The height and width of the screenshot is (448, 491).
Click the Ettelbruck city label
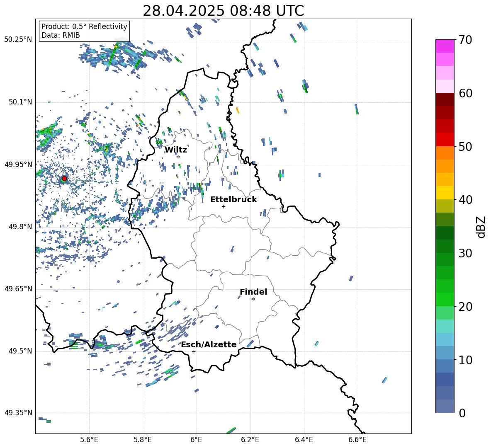[233, 200]
